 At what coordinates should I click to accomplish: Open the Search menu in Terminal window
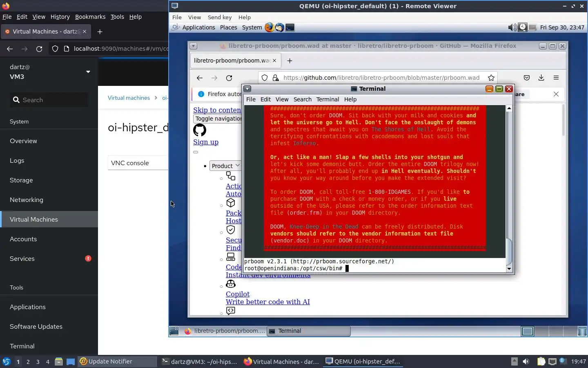pyautogui.click(x=302, y=99)
